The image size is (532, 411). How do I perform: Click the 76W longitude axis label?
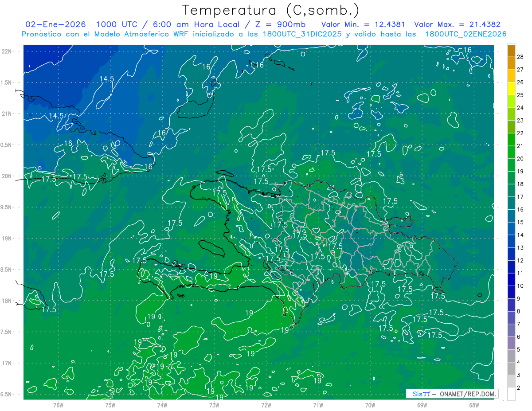point(58,405)
